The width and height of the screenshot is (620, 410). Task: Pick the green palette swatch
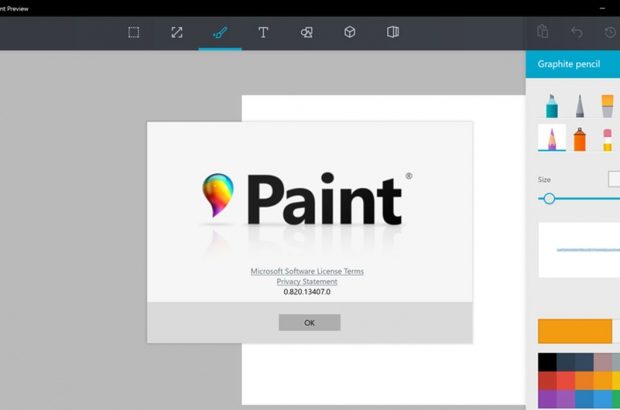tap(616, 399)
